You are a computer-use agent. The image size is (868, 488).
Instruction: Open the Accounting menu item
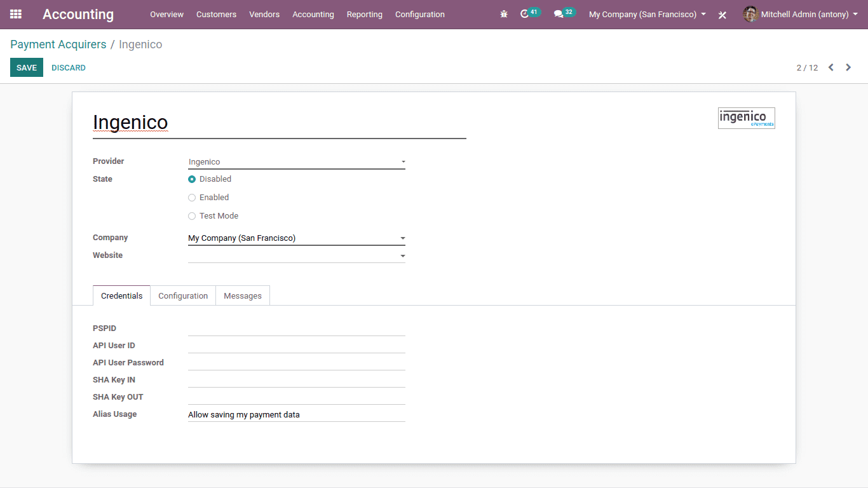313,14
